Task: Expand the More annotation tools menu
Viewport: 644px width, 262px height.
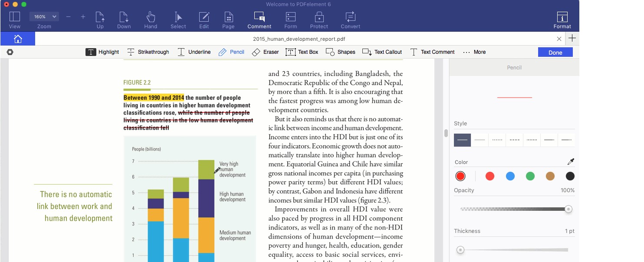Action: [474, 52]
